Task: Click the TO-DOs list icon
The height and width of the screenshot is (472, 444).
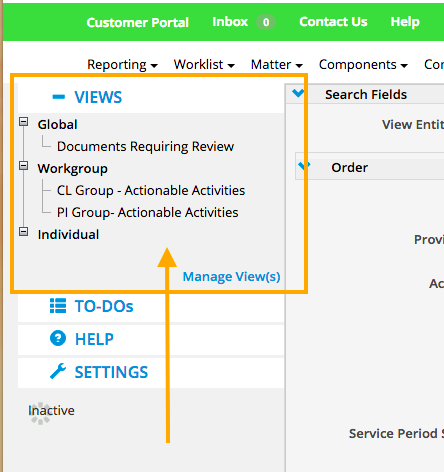Action: tap(58, 306)
